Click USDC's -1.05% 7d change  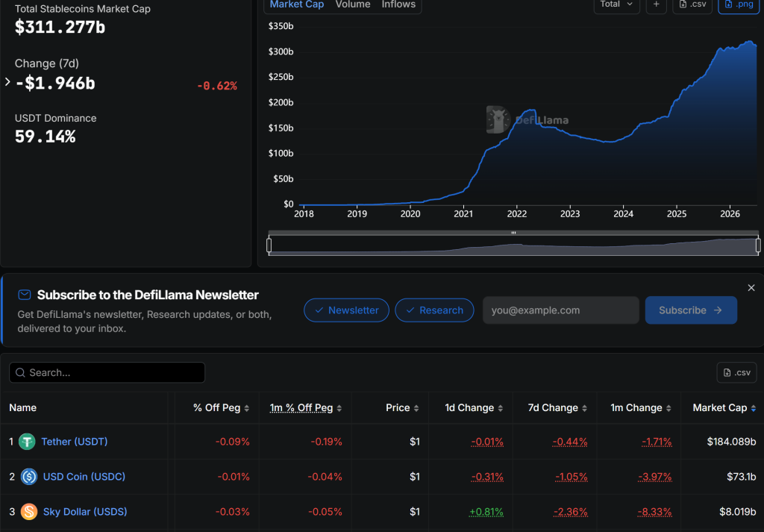571,477
